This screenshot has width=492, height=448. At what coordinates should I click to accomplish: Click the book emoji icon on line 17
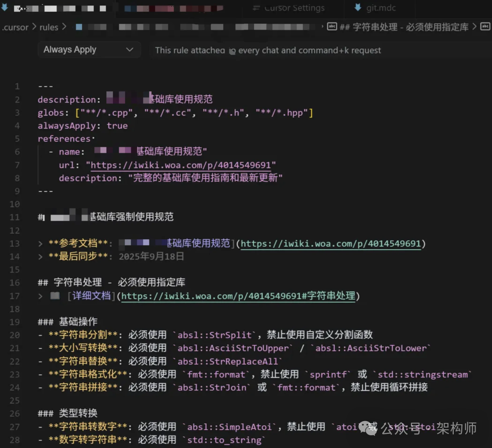point(55,295)
